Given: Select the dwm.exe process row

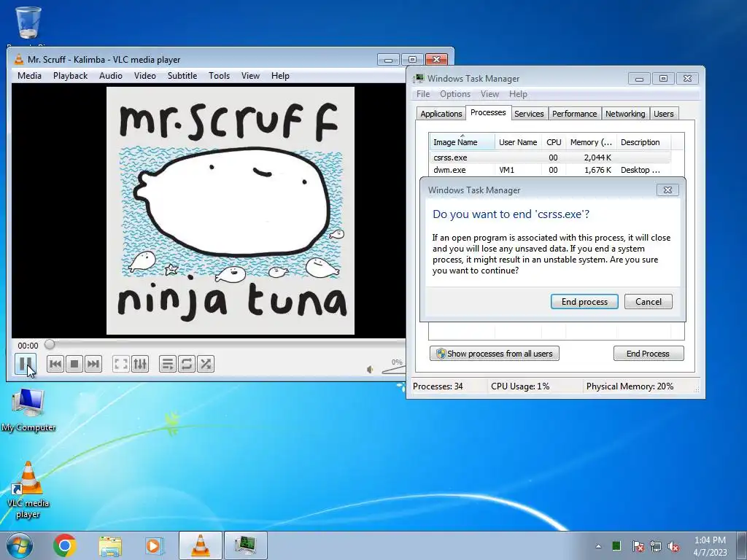Looking at the screenshot, I should click(550, 170).
